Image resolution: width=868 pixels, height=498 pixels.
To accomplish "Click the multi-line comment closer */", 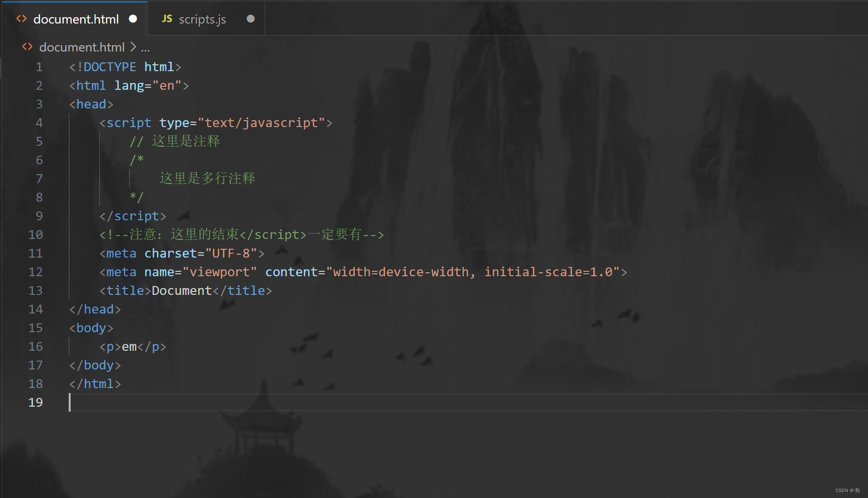I will pos(137,197).
